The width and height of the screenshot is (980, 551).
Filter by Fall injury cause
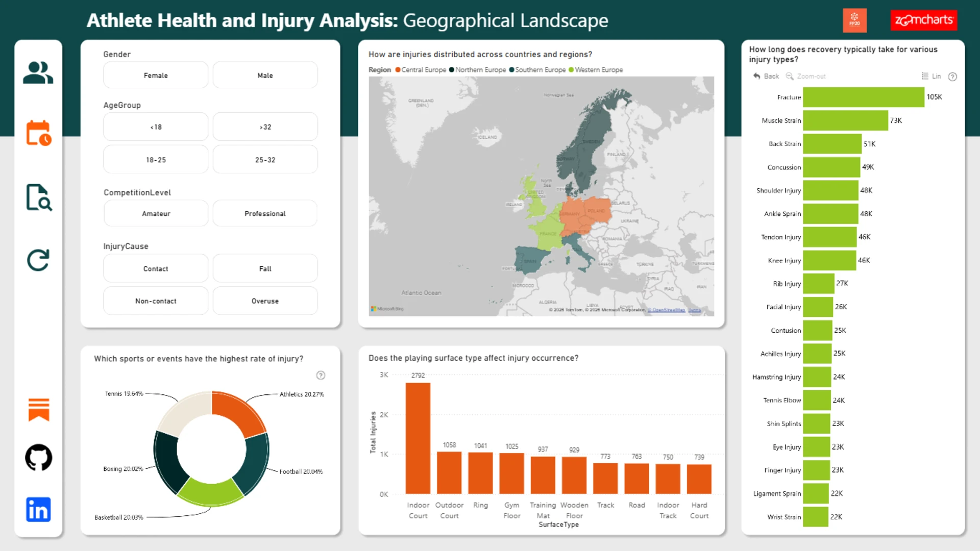point(265,268)
